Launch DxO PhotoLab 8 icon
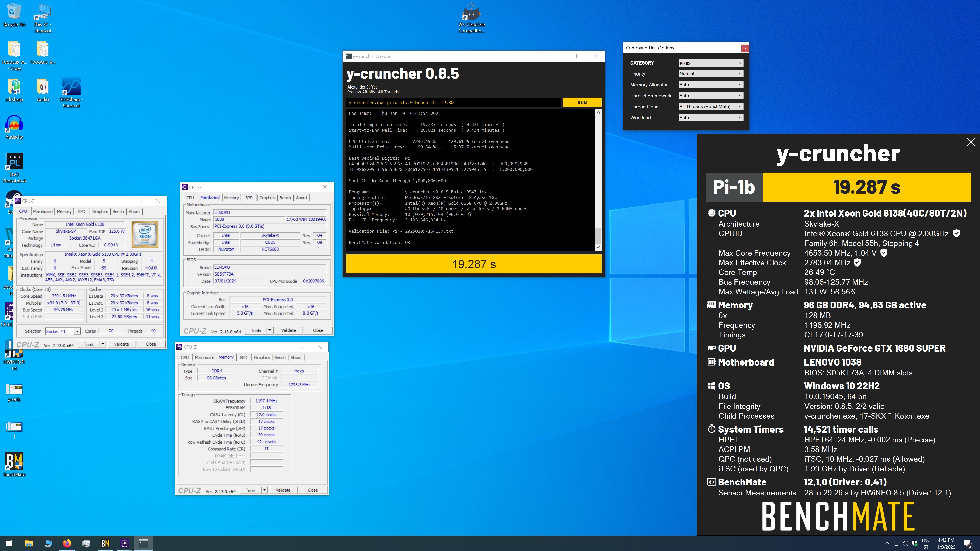The height and width of the screenshot is (551, 980). click(x=14, y=168)
